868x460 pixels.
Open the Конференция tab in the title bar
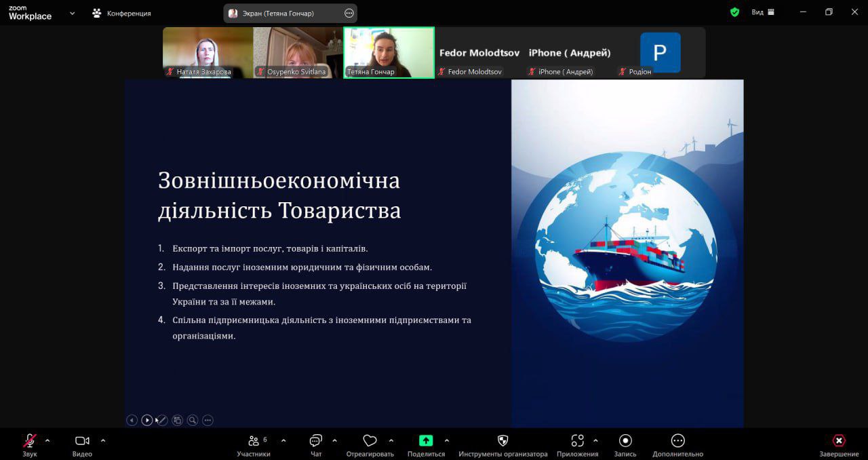(x=122, y=13)
